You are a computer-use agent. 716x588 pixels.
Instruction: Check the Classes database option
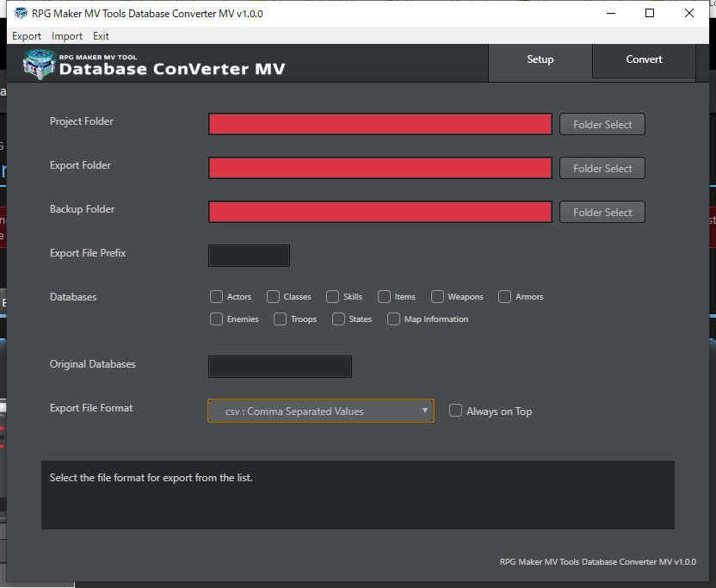273,296
